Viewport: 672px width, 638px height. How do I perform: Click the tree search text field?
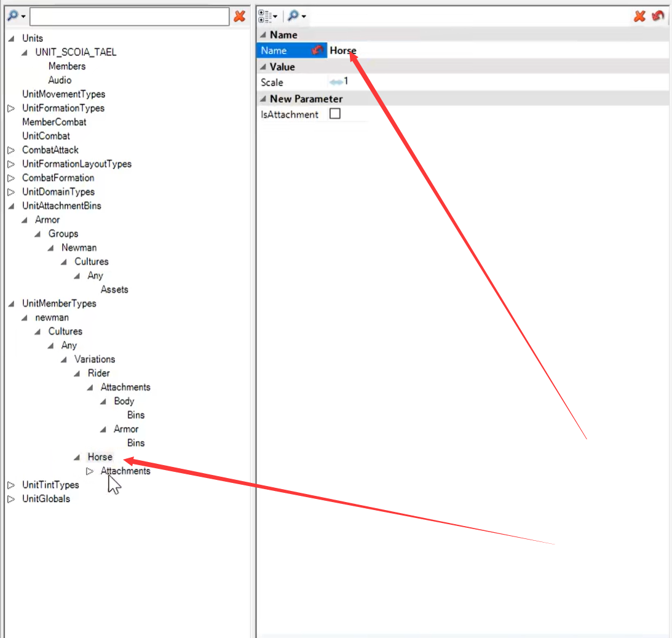[x=130, y=16]
